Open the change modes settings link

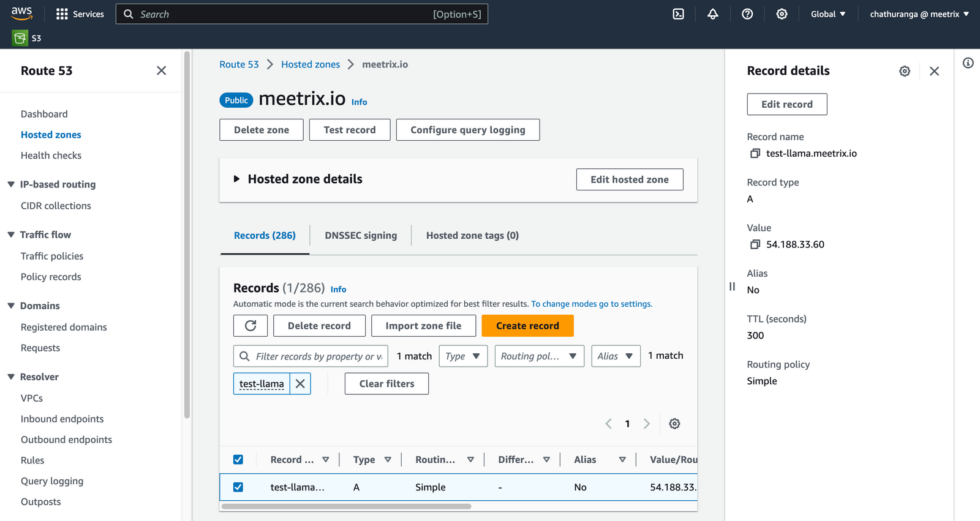pyautogui.click(x=592, y=304)
